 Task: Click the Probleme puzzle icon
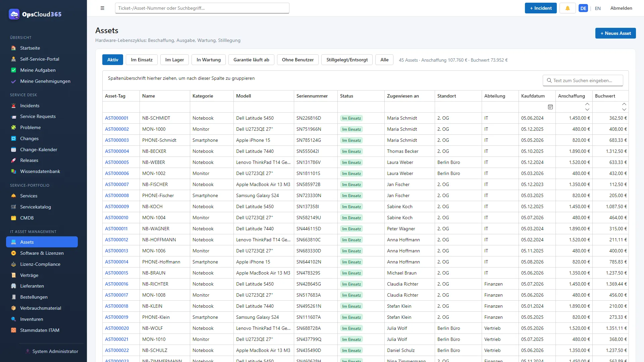tap(13, 127)
